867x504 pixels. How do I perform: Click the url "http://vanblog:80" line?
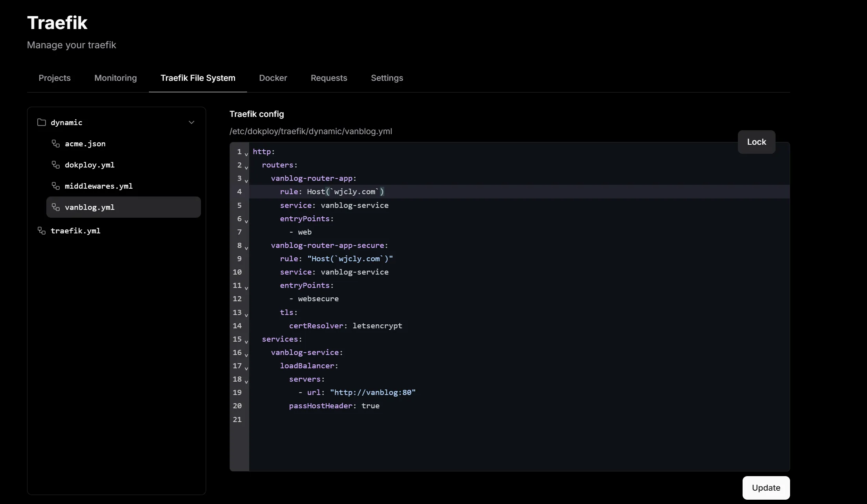[x=357, y=393]
